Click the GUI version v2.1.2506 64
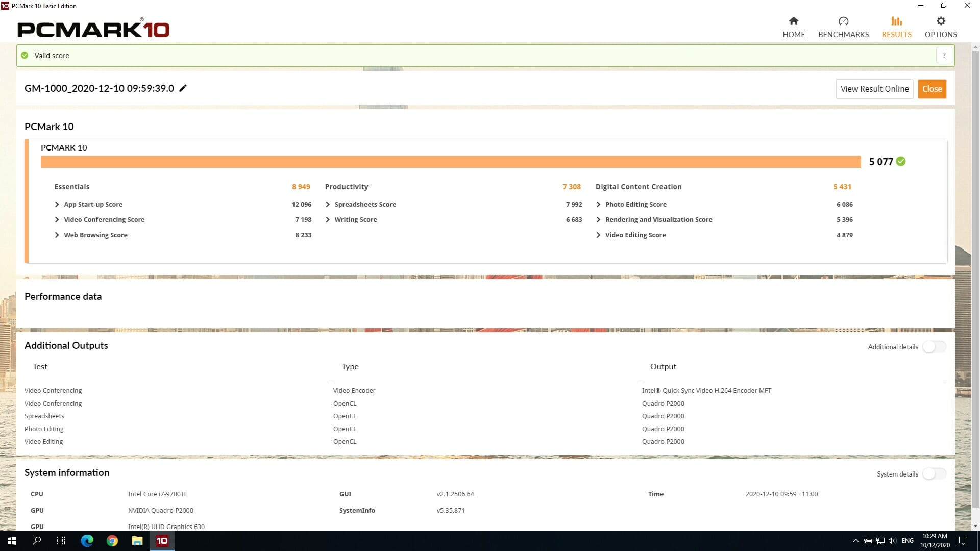The width and height of the screenshot is (980, 551). click(455, 494)
